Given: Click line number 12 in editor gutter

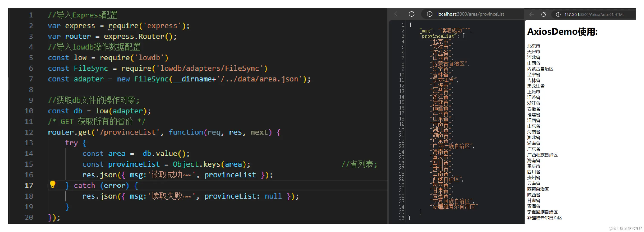Looking at the screenshot, I should 29,132.
